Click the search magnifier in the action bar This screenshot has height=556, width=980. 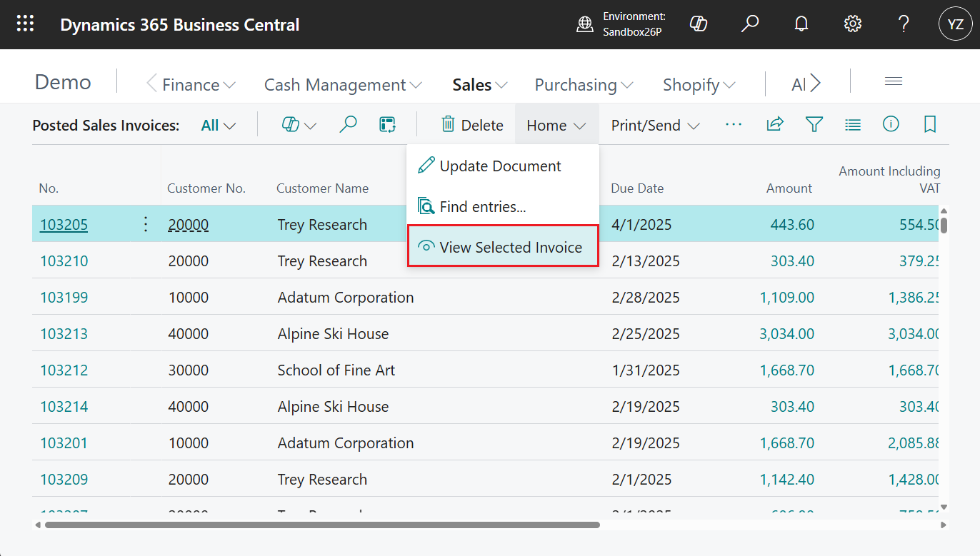(x=349, y=124)
